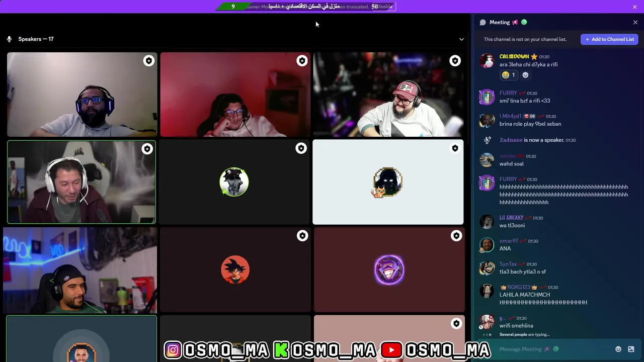Click badge icon on pink-cap man's tile

point(455,61)
